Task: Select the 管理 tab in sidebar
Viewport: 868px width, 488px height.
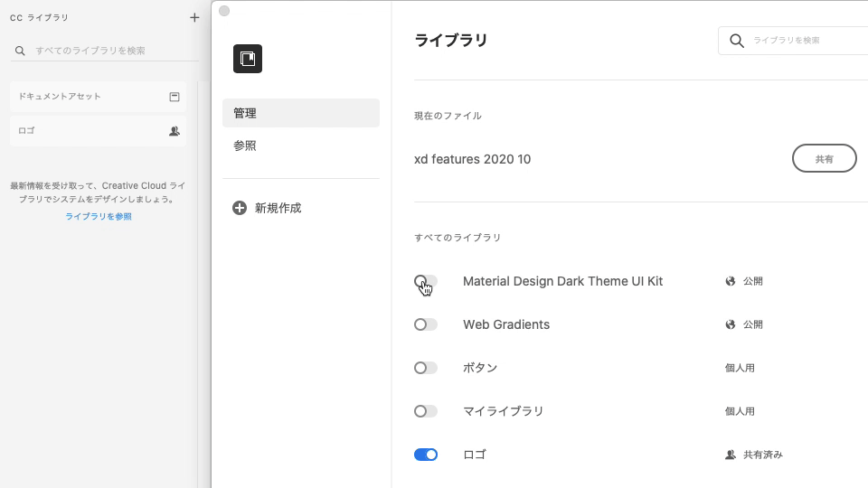Action: [301, 113]
